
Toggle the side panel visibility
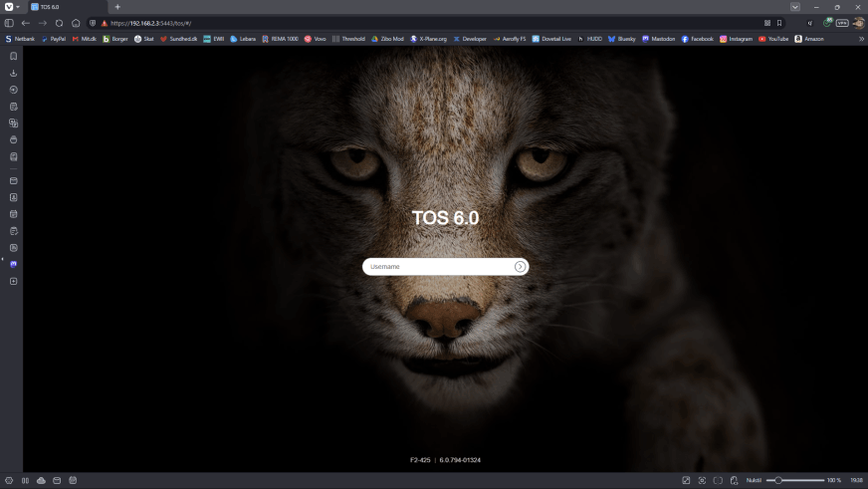click(x=9, y=23)
